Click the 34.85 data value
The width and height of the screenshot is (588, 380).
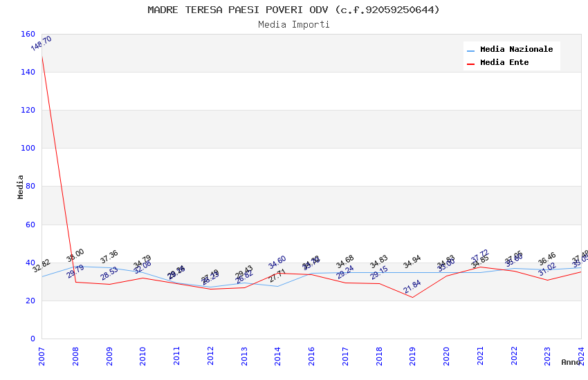[480, 262]
